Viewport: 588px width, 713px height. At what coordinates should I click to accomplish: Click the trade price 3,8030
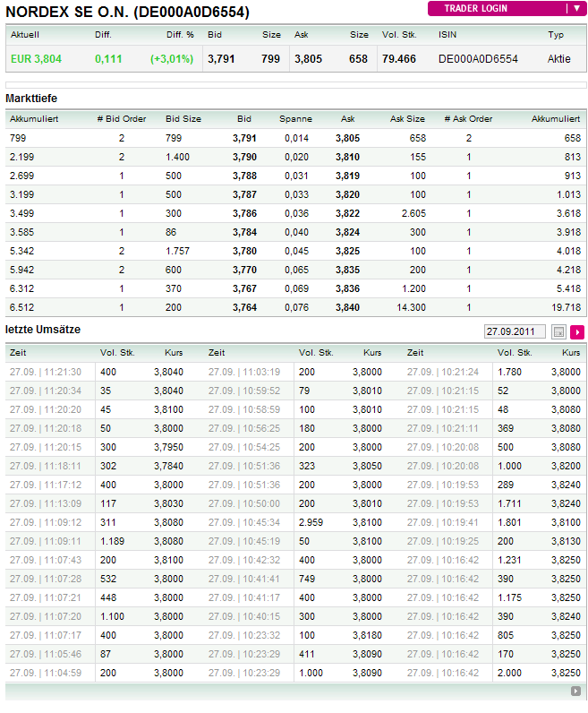point(168,503)
